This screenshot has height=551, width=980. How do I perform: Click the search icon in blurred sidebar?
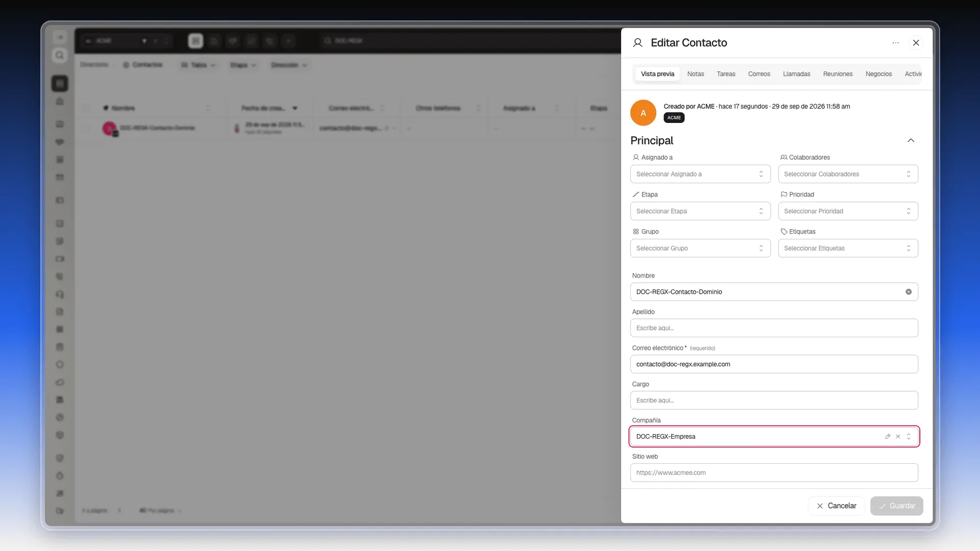pos(60,55)
